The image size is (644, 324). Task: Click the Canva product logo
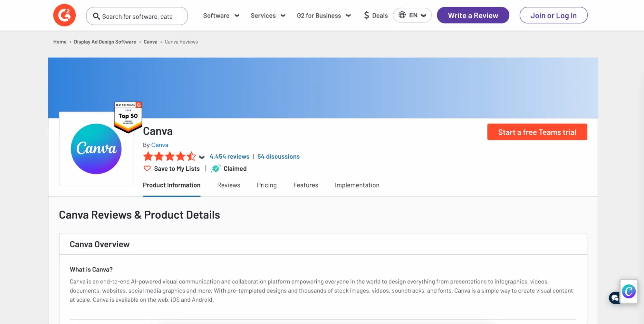pos(96,149)
